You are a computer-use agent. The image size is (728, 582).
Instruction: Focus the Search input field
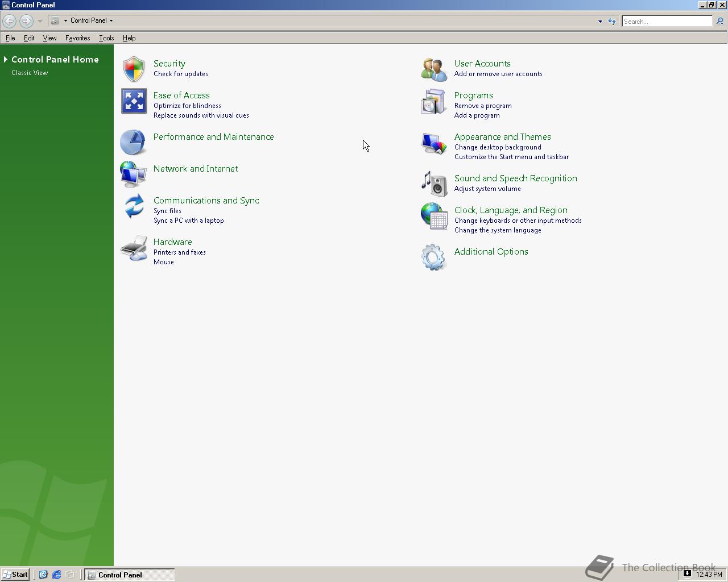click(x=667, y=21)
